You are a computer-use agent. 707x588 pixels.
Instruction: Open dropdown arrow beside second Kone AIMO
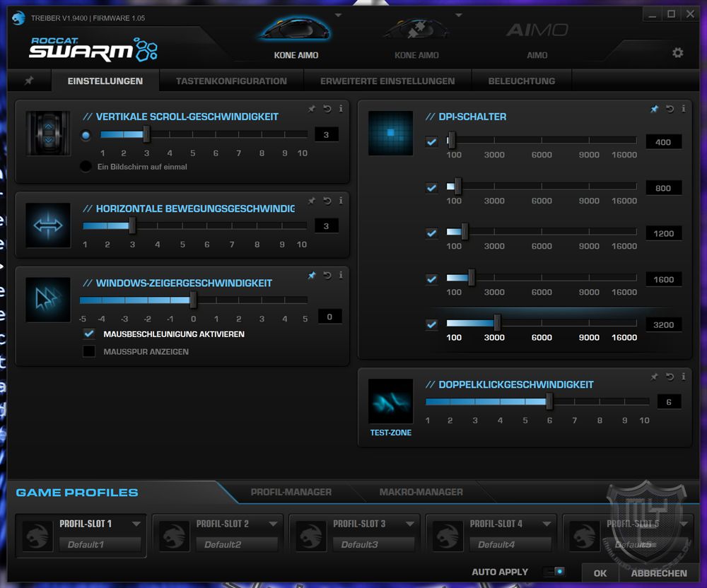coord(459,16)
